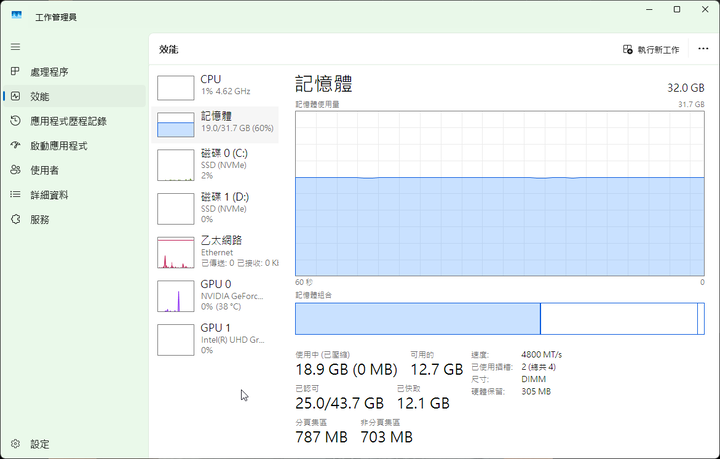The image size is (720, 459).
Task: Click the 703 MB non-paged pool value
Action: [x=387, y=437]
